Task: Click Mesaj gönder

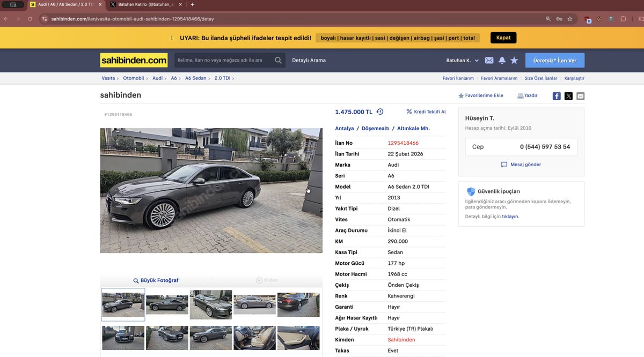Action: point(521,165)
